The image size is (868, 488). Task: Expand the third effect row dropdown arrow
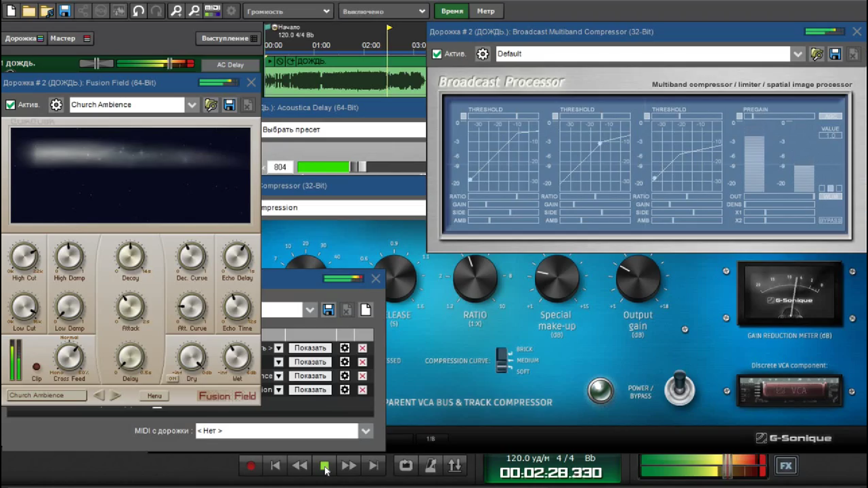tap(279, 376)
